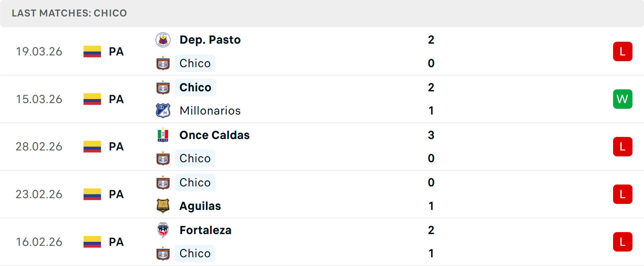Click Colombia flag on the 16.02.26 row
This screenshot has width=644, height=266.
click(92, 242)
